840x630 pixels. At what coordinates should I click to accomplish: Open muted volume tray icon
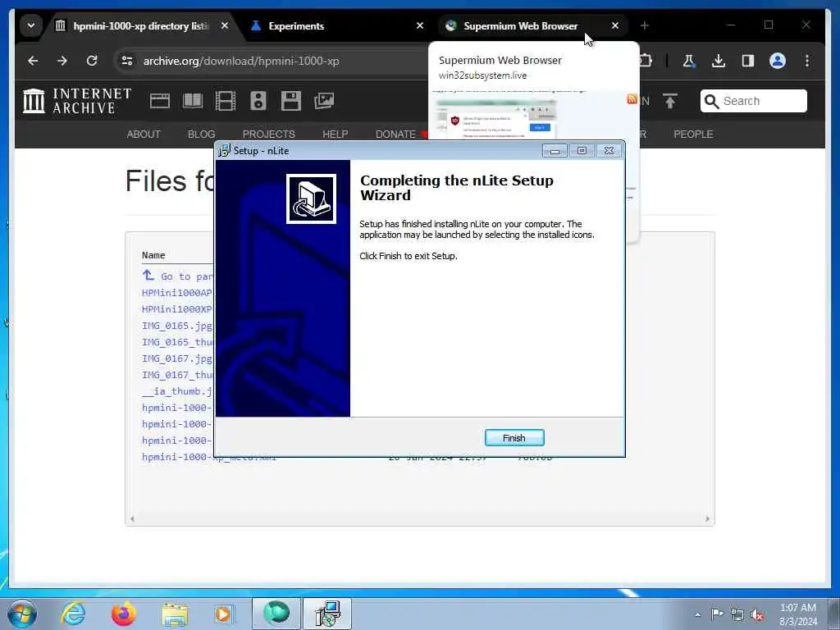[x=757, y=615]
